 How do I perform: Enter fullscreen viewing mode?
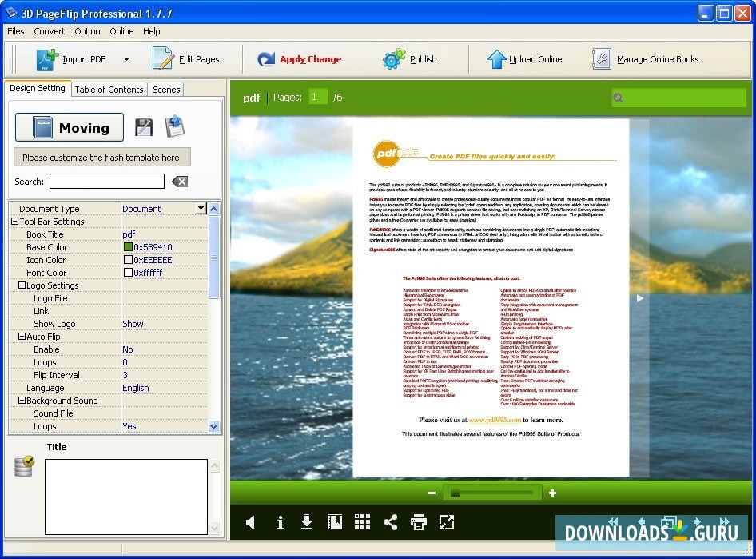[446, 522]
